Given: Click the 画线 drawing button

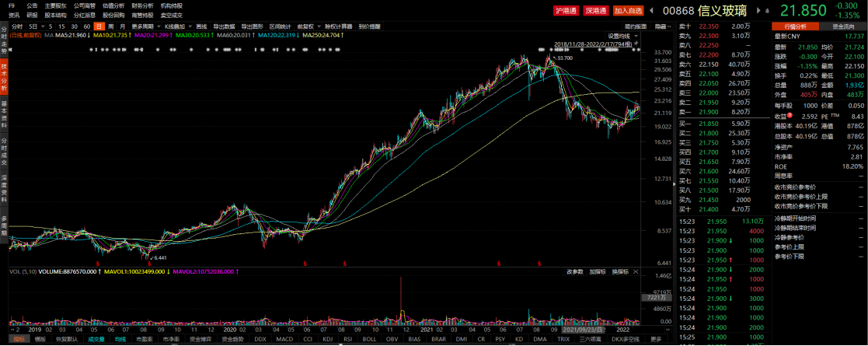Looking at the screenshot, I should 201,26.
